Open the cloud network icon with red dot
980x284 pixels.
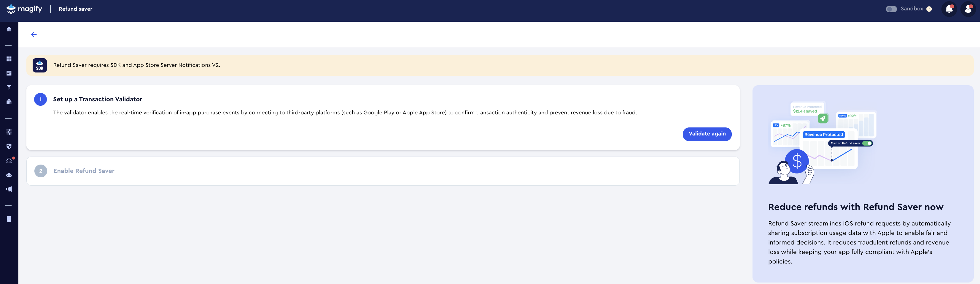[9, 160]
